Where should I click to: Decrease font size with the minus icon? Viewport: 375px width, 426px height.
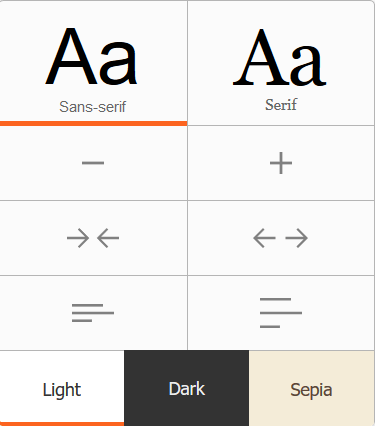(93, 163)
